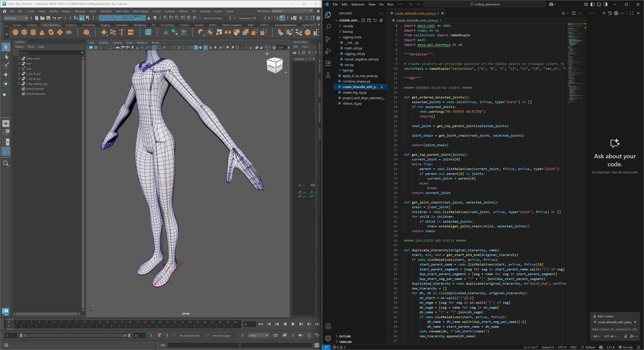This screenshot has height=350, width=644.
Task: Click errors and warnings status bar indicator
Action: [339, 347]
